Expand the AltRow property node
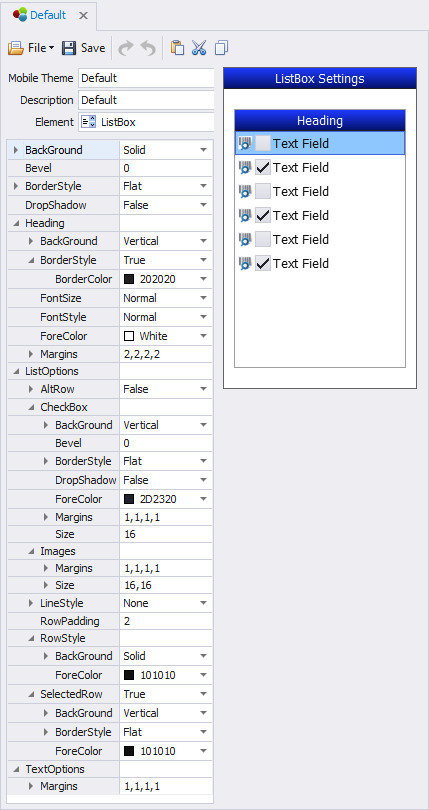The height and width of the screenshot is (810, 429). 31,389
